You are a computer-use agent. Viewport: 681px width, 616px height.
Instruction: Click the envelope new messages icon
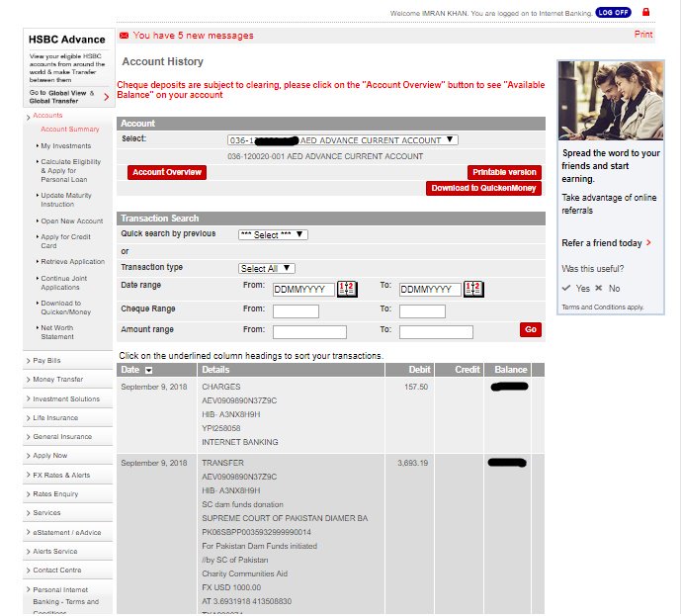[124, 36]
